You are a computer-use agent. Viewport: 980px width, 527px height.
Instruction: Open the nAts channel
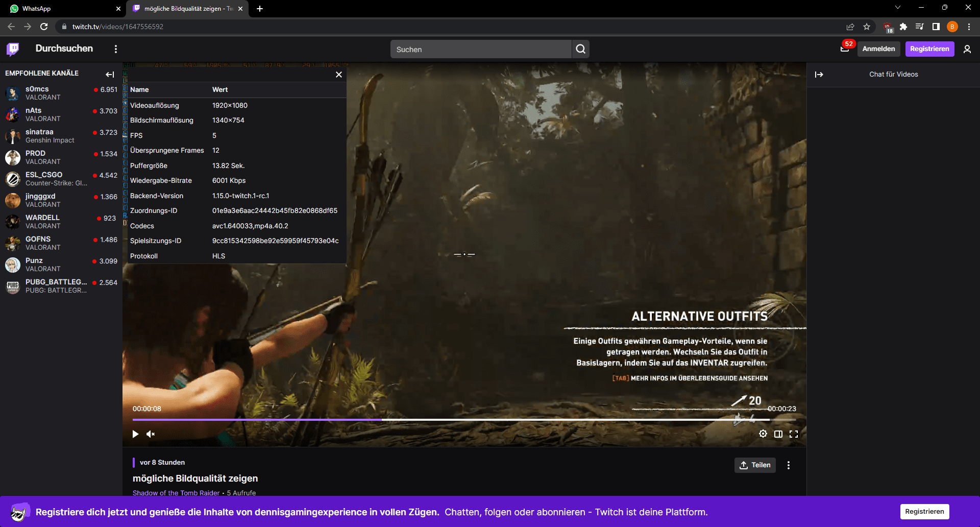[61, 114]
